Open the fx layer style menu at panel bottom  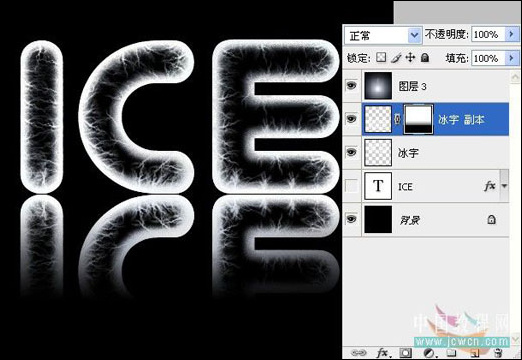pos(382,353)
